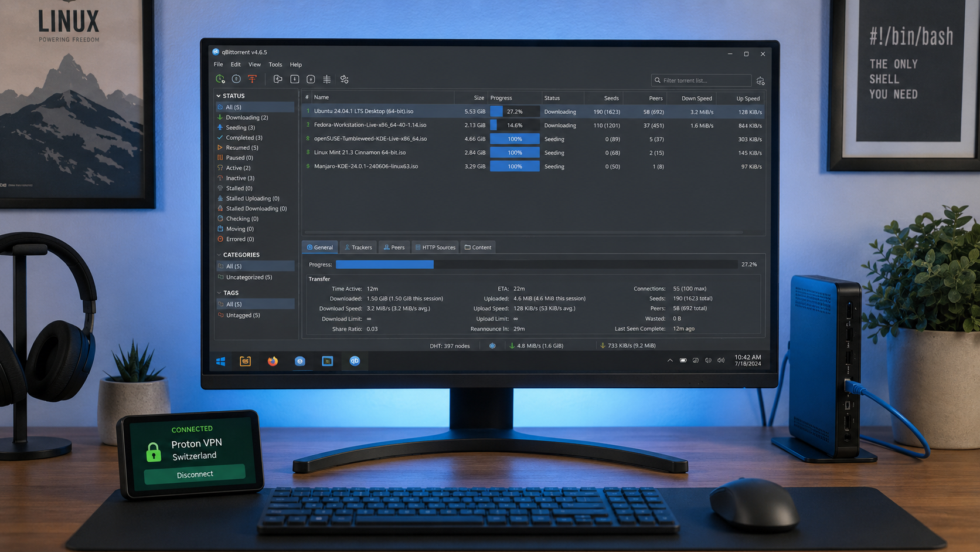980x552 pixels.
Task: Collapse the TAGS section
Action: point(219,293)
